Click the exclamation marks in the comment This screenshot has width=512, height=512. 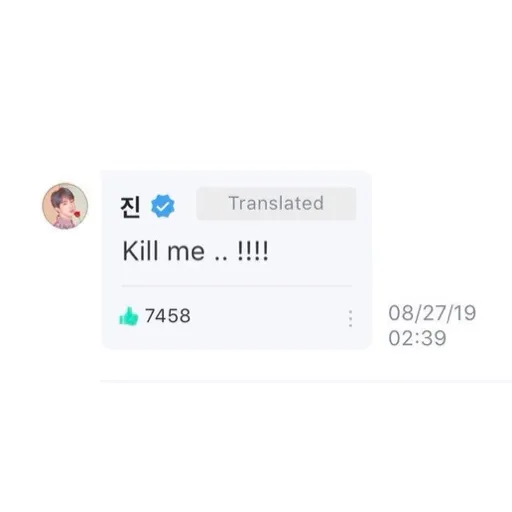[253, 251]
